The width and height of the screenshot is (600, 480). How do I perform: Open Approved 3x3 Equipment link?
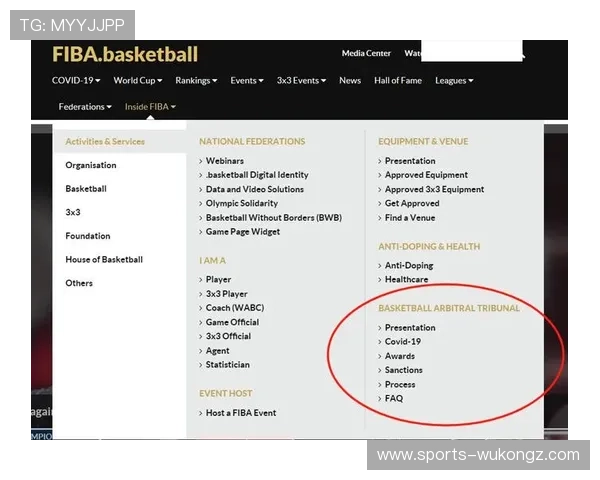tap(434, 189)
